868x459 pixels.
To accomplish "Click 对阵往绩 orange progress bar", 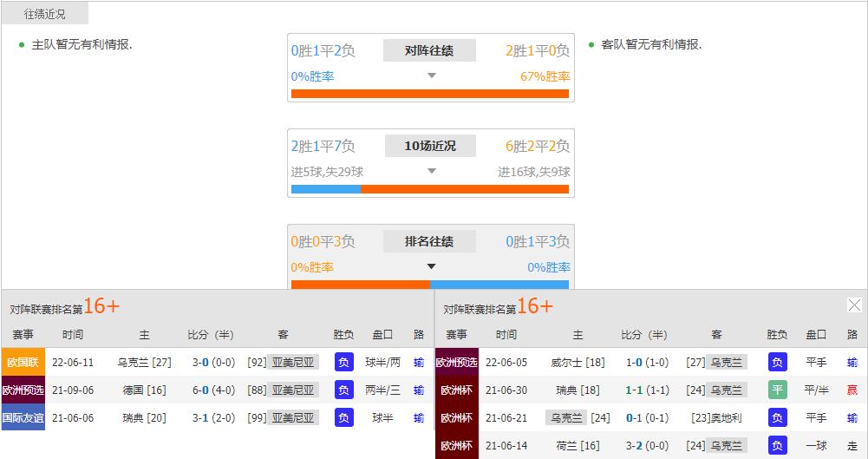I will click(x=430, y=94).
